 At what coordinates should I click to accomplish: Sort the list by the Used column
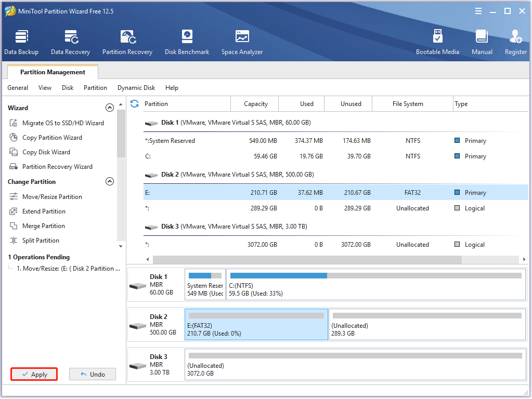point(302,104)
